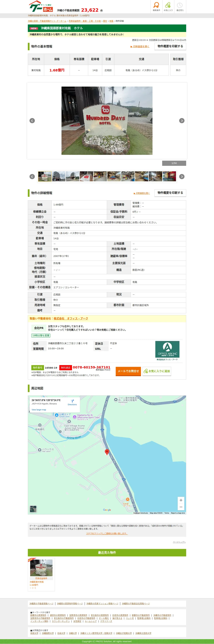The image size is (214, 644).
Task: Open 沖縄県の売買マンション情報ページ footer link
Action: [102, 604]
